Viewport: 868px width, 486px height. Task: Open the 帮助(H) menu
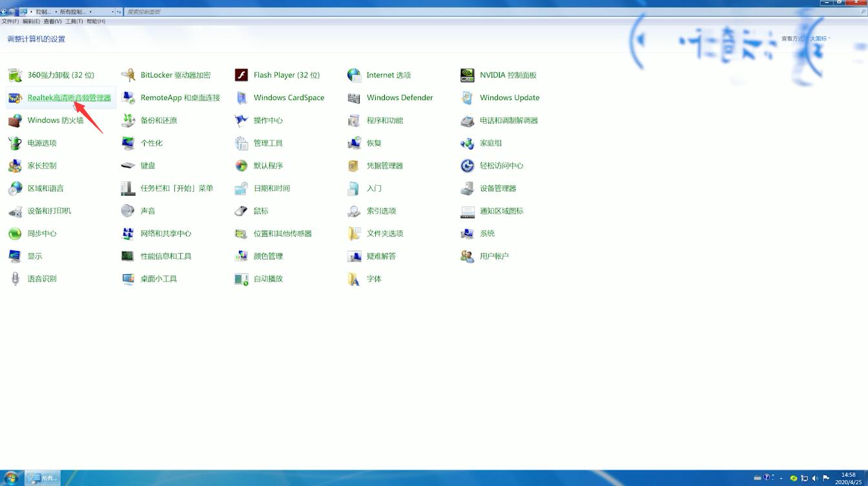[x=96, y=22]
